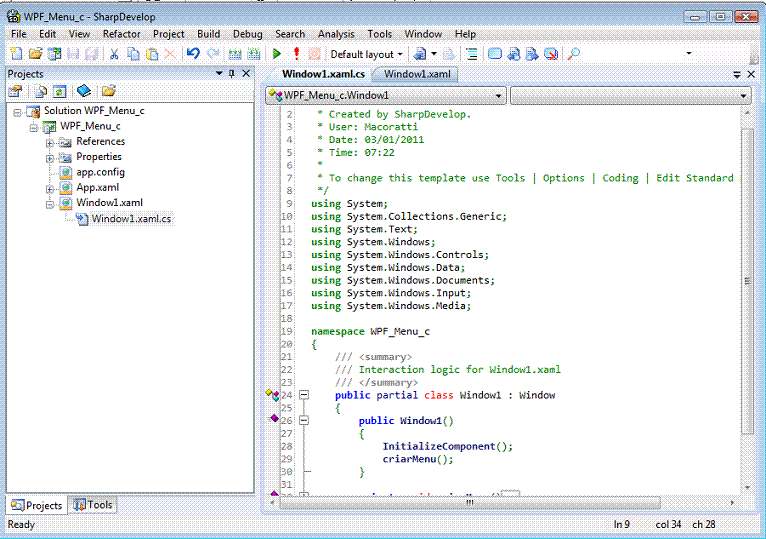
Task: Open the Analysis menu
Action: (336, 34)
